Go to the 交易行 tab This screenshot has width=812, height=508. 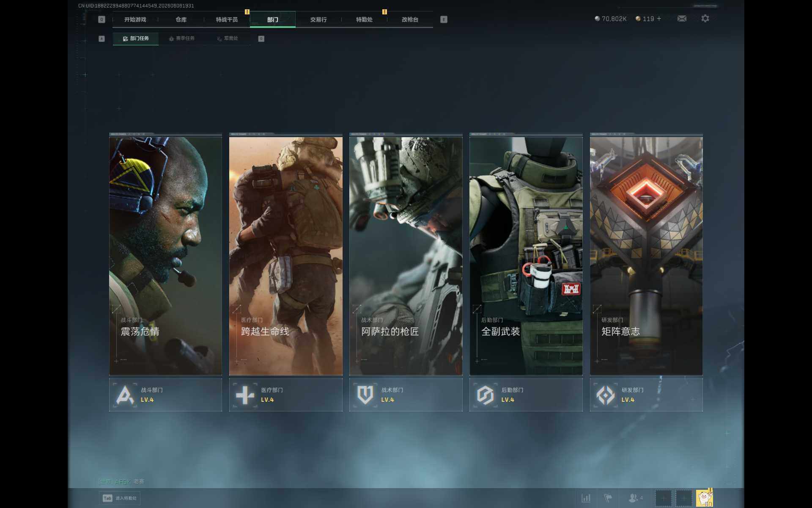[x=318, y=19]
